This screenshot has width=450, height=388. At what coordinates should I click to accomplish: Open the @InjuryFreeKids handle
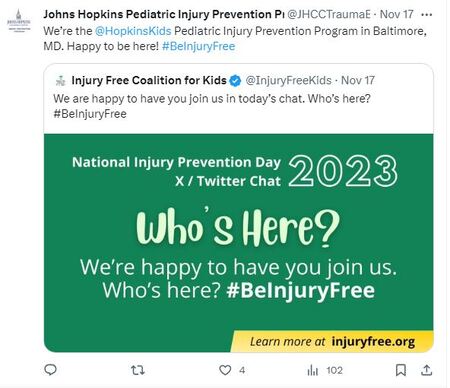pos(289,80)
